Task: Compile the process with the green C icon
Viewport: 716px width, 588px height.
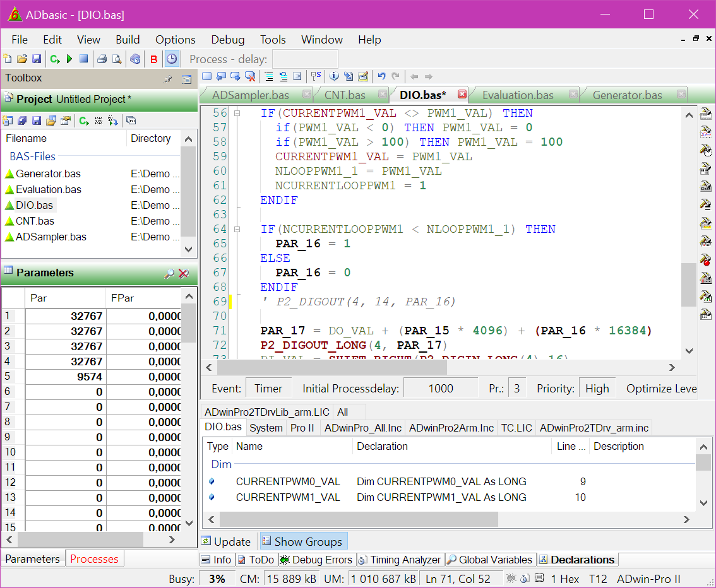Action: (x=55, y=59)
